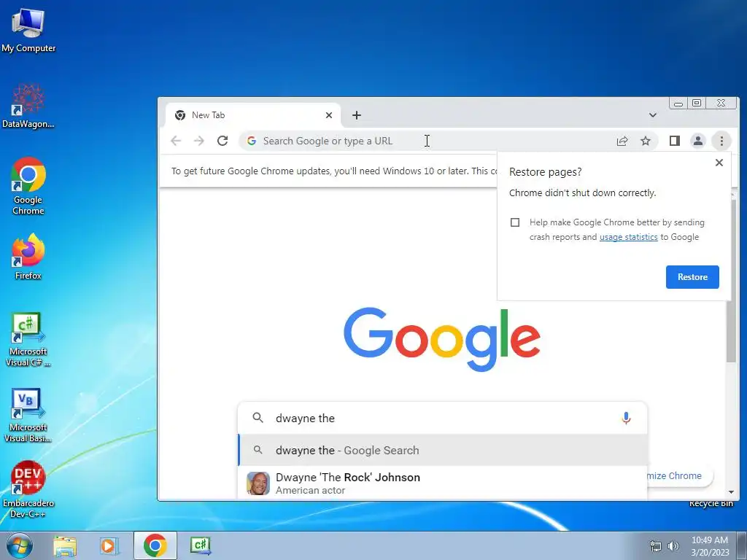Screen dimensions: 747x560
Task: Select My Computer desktop icon
Action: coord(28,31)
